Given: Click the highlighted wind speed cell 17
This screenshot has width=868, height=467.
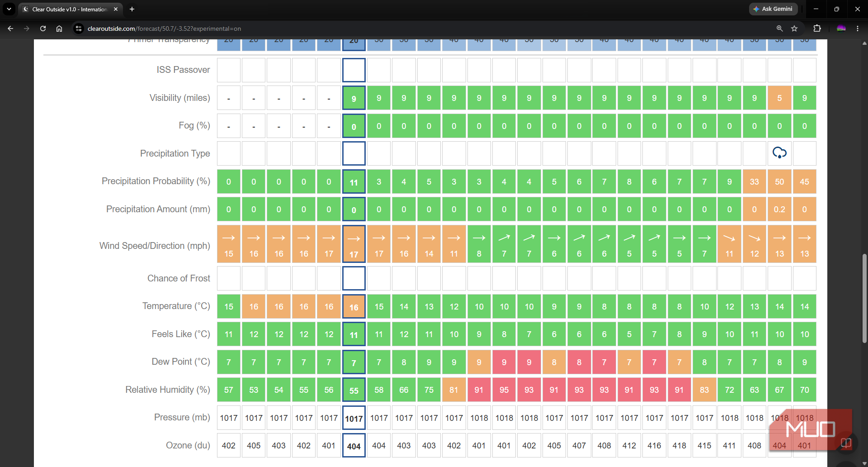Looking at the screenshot, I should click(x=354, y=244).
